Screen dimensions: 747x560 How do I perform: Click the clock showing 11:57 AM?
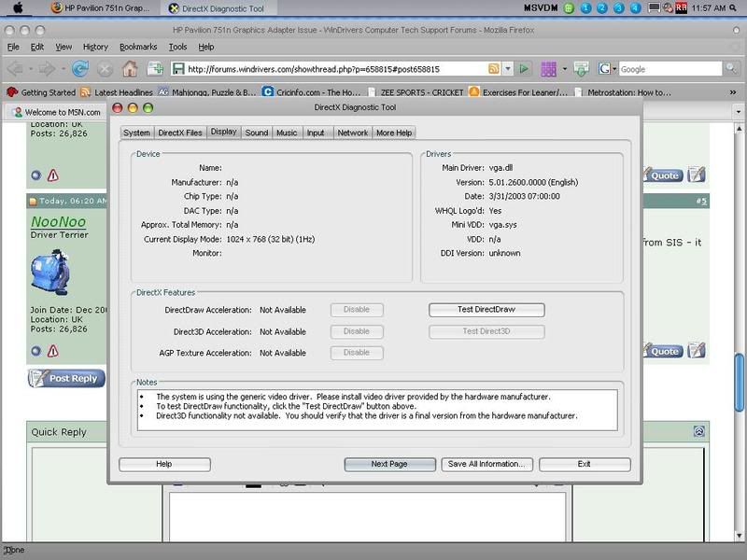pos(709,8)
